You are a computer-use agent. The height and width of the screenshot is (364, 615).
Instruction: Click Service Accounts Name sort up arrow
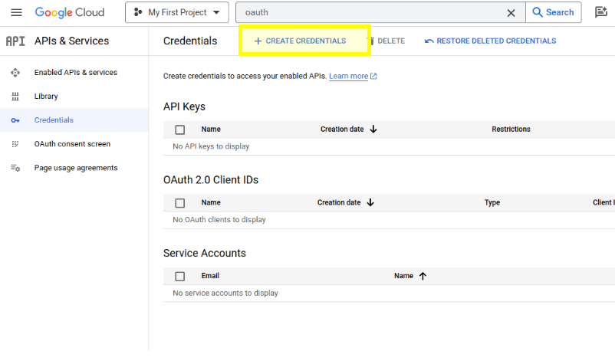pos(423,276)
